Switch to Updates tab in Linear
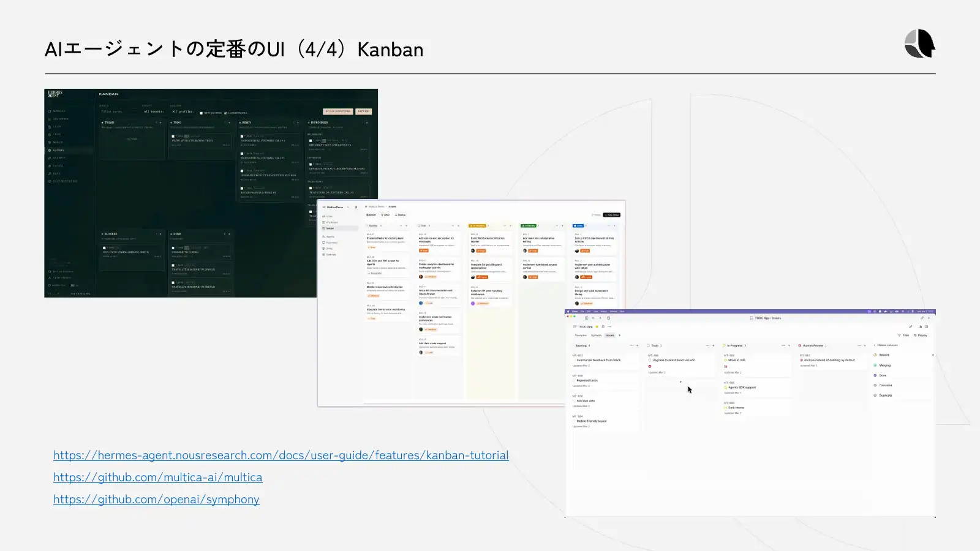 point(596,335)
